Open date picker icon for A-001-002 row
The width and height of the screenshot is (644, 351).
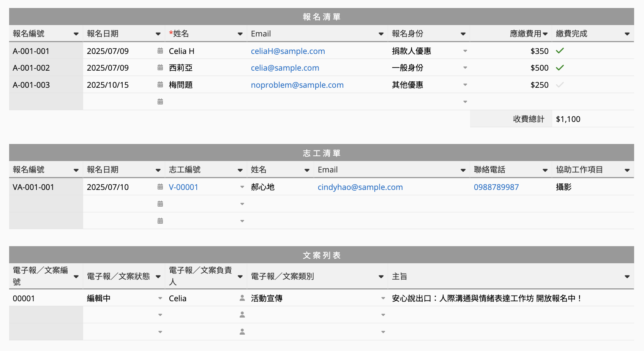pos(160,68)
